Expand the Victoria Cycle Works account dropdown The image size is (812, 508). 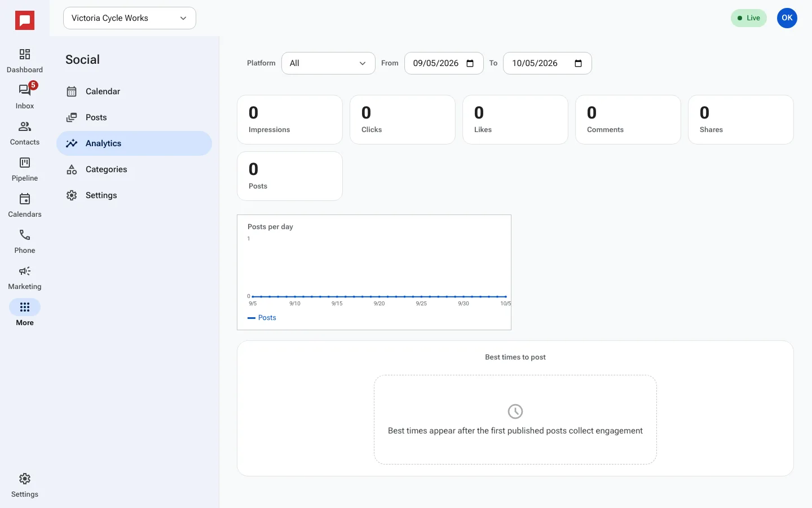(130, 18)
